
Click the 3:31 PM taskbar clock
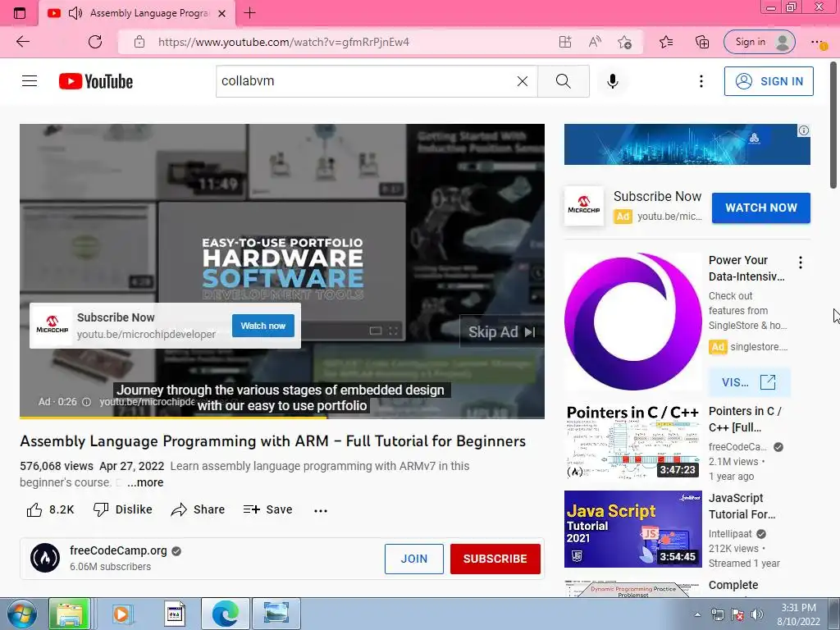798,614
